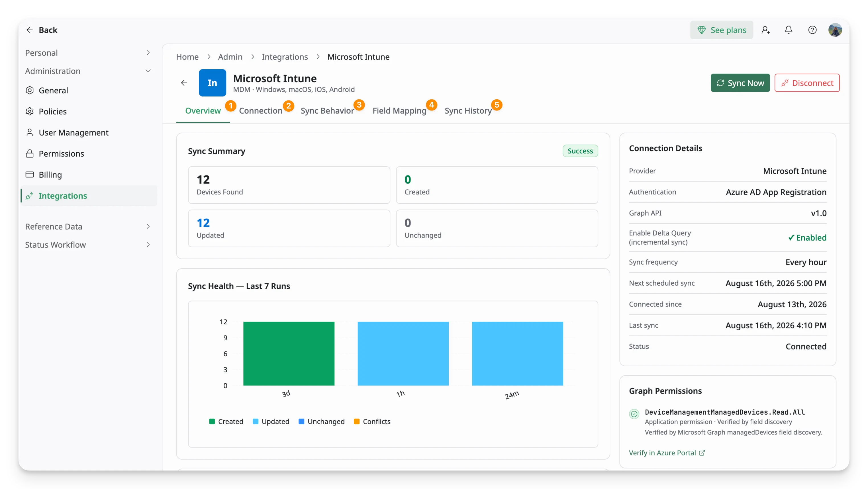
Task: Open the help question mark icon
Action: point(812,30)
